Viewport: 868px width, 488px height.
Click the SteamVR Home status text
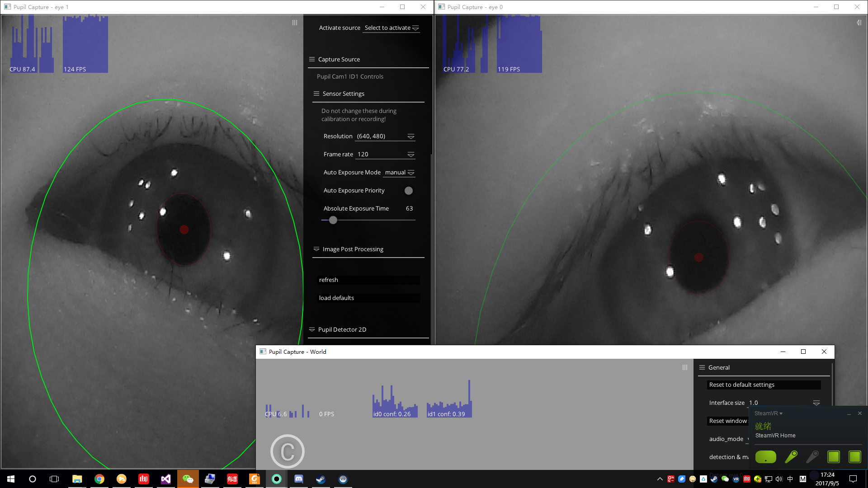point(775,436)
